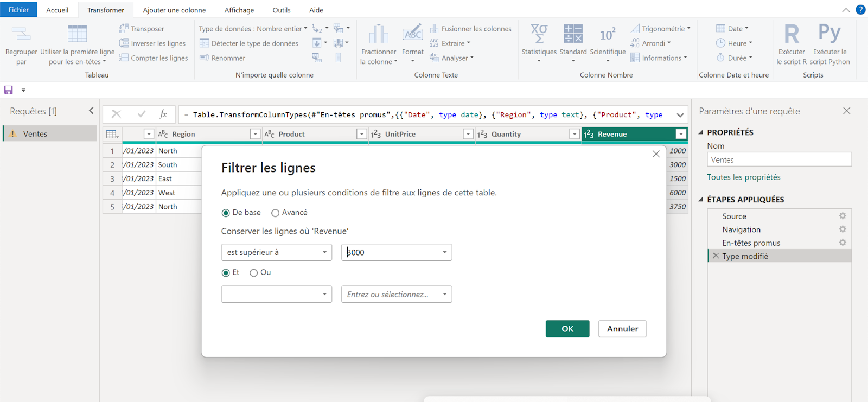
Task: Open the Informations tool
Action: point(659,58)
